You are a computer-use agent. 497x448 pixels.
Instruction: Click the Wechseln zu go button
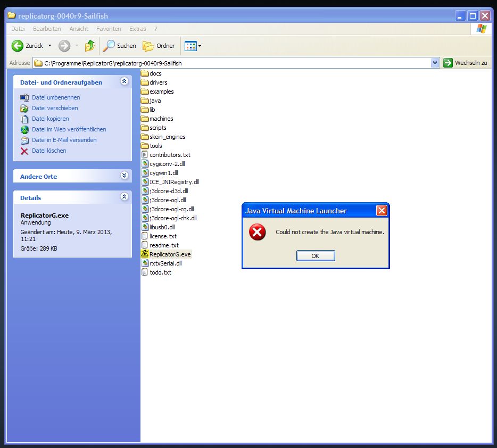tap(465, 63)
